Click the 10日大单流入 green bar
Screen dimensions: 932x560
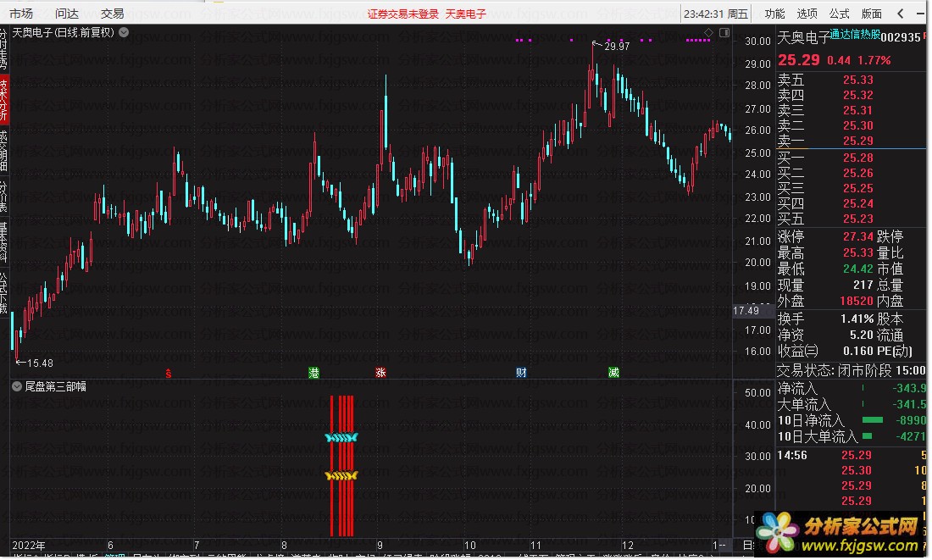pos(867,436)
